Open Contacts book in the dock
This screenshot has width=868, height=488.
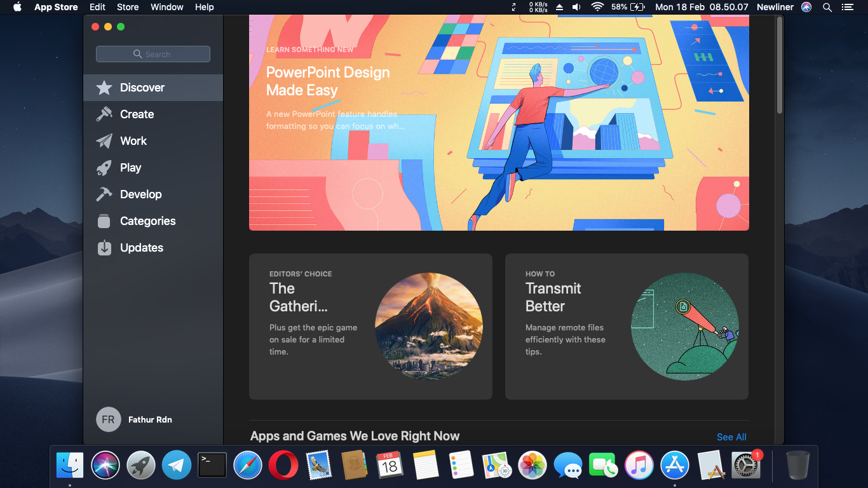click(355, 465)
